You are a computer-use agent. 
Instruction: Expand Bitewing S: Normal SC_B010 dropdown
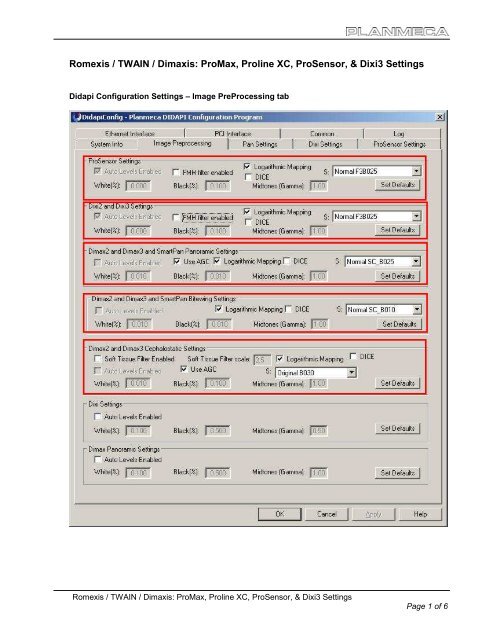pyautogui.click(x=417, y=309)
